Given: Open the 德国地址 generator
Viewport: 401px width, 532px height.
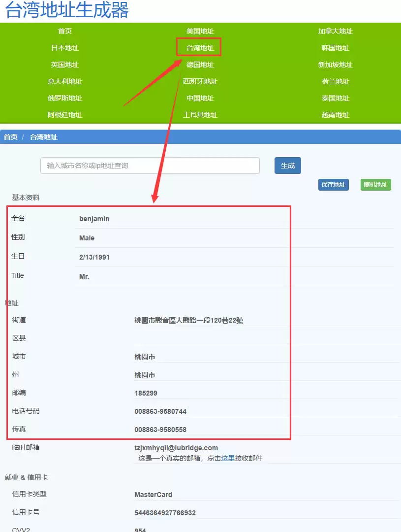Looking at the screenshot, I should 200,65.
